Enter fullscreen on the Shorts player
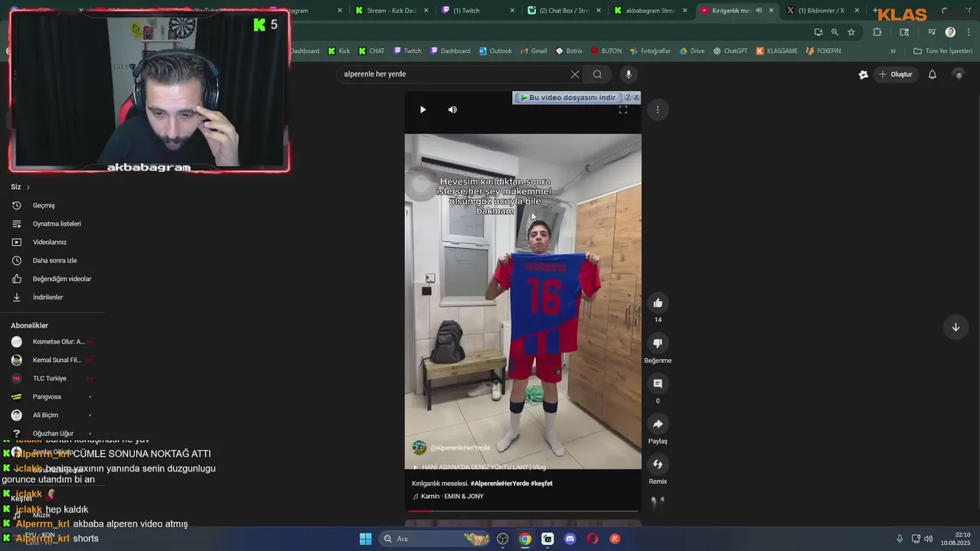Image resolution: width=980 pixels, height=551 pixels. pyautogui.click(x=623, y=109)
